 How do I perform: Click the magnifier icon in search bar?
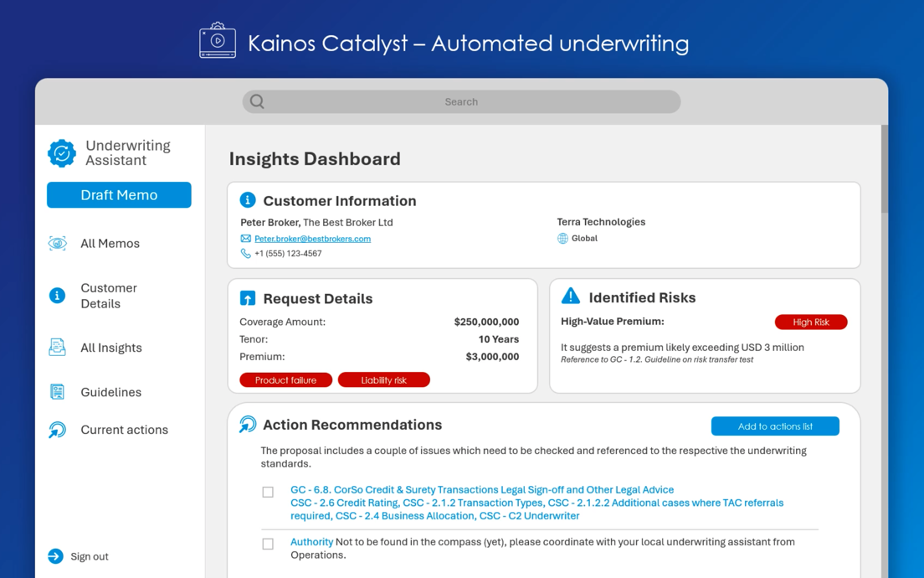click(x=257, y=101)
